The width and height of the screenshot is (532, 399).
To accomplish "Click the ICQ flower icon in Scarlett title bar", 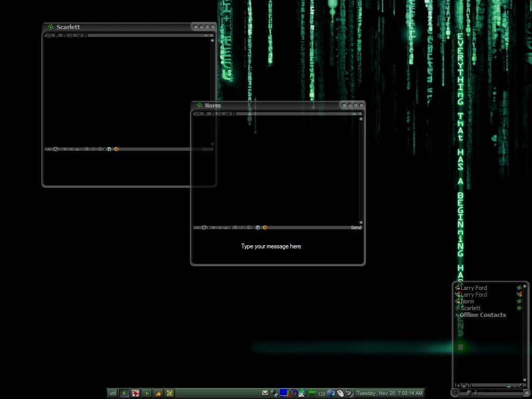I will (50, 27).
